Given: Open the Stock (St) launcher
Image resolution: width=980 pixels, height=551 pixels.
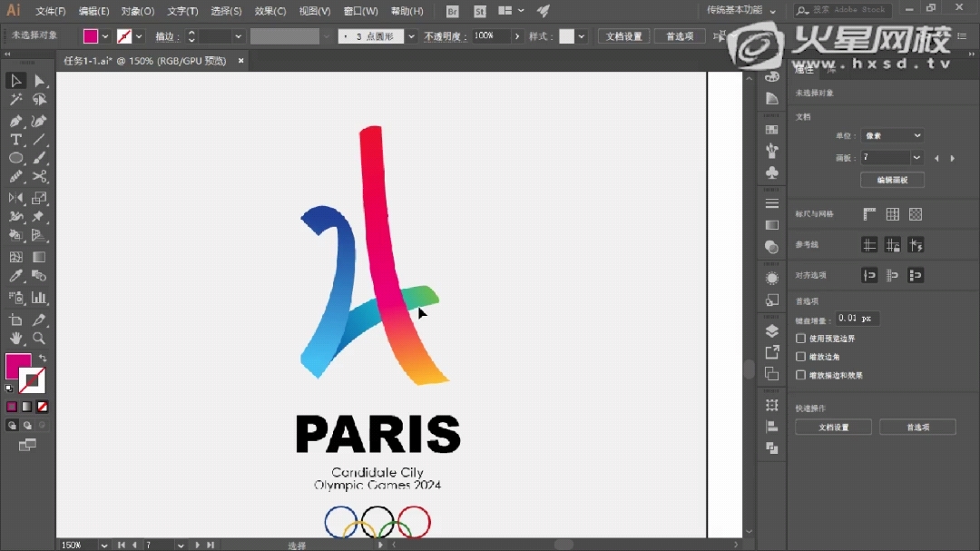Looking at the screenshot, I should pyautogui.click(x=479, y=11).
